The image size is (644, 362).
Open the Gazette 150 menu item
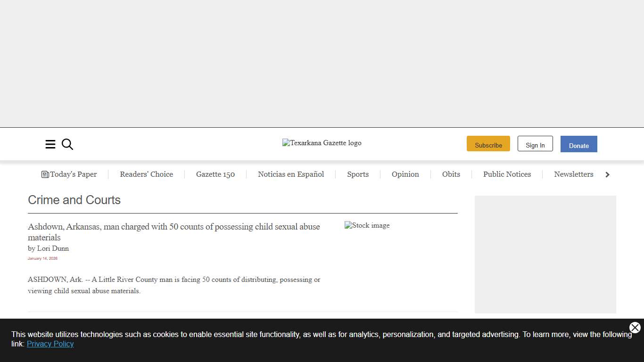tap(215, 174)
